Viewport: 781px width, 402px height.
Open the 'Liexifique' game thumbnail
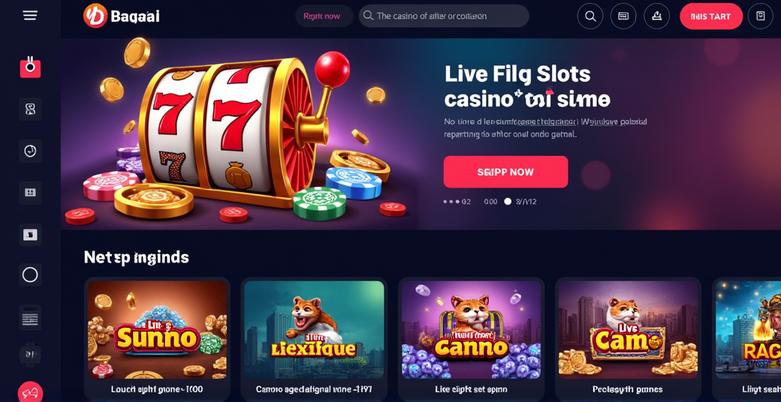(x=314, y=330)
